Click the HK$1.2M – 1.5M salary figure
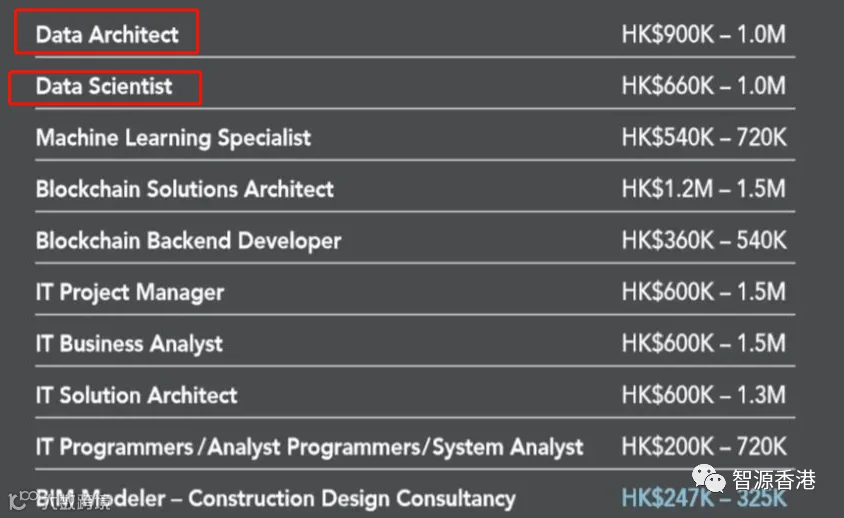The height and width of the screenshot is (518, 844). click(x=704, y=189)
